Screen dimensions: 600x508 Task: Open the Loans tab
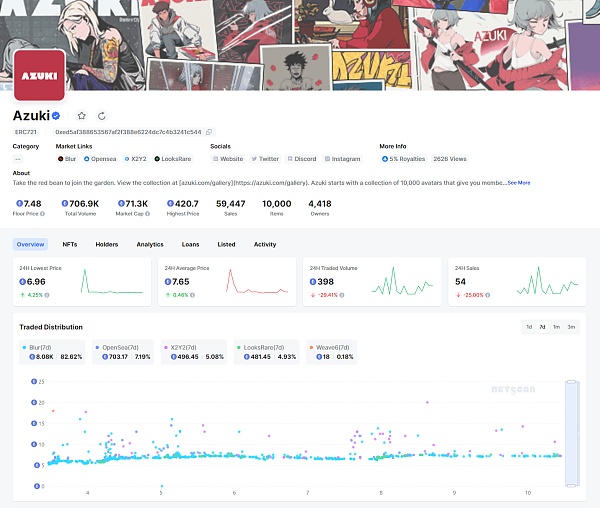point(190,244)
